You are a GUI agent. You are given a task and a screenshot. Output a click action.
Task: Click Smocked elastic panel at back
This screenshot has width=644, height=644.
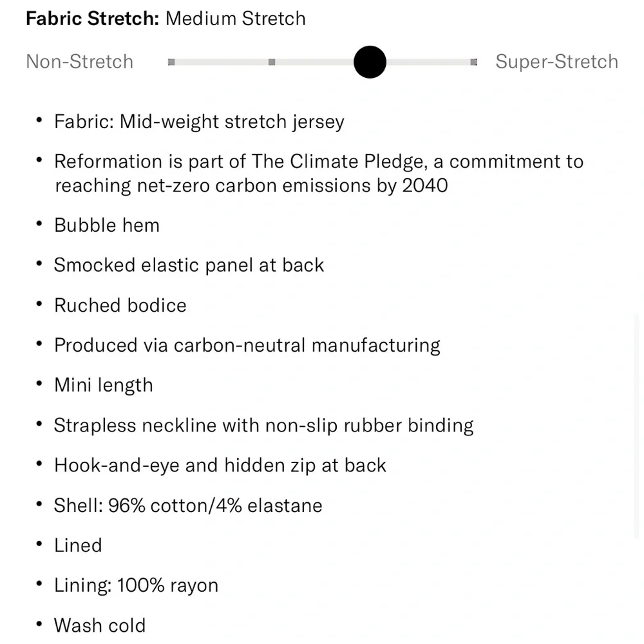(189, 265)
